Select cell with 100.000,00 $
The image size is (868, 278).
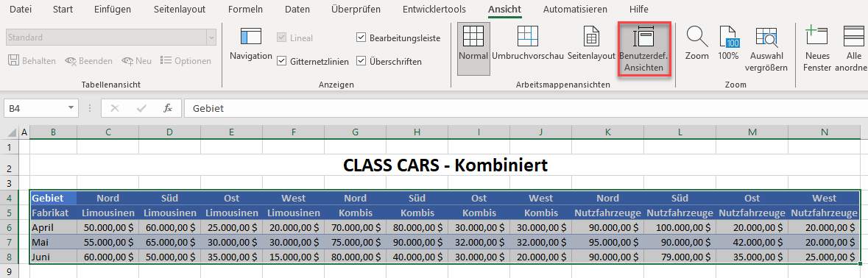click(x=680, y=227)
